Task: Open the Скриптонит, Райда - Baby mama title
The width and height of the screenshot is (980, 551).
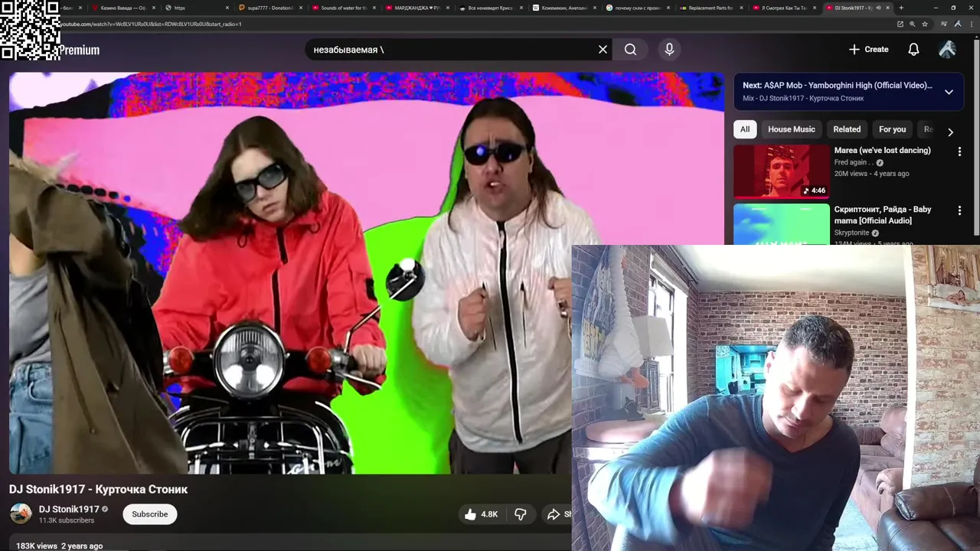Action: click(883, 215)
